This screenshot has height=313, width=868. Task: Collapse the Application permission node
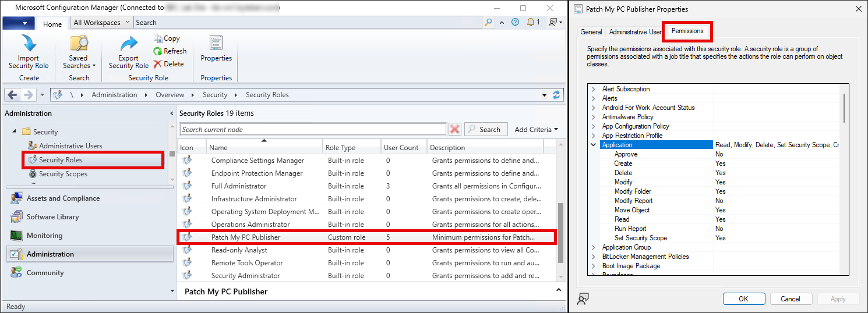(x=594, y=145)
